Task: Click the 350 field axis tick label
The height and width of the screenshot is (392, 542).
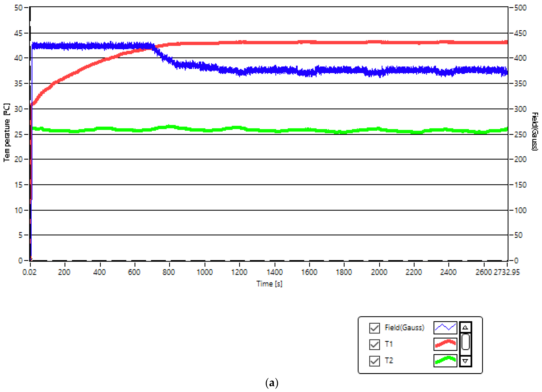Action: 520,84
